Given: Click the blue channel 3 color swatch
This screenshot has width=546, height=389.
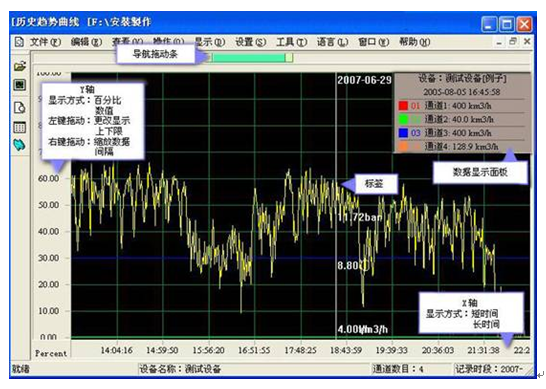Looking at the screenshot, I should [403, 133].
